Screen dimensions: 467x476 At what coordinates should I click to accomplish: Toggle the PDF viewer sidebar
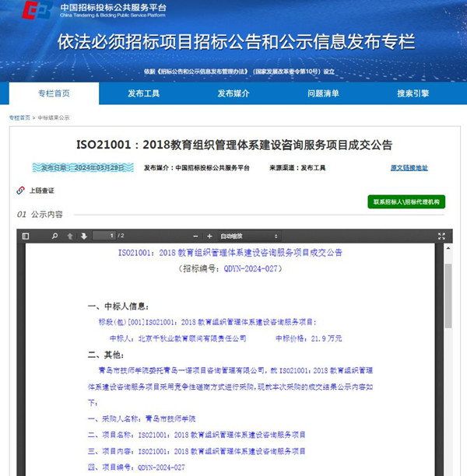click(26, 236)
